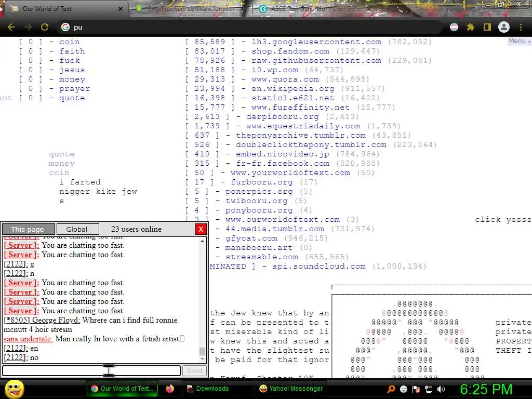Click the chat scrollbar up arrow

pyautogui.click(x=203, y=241)
